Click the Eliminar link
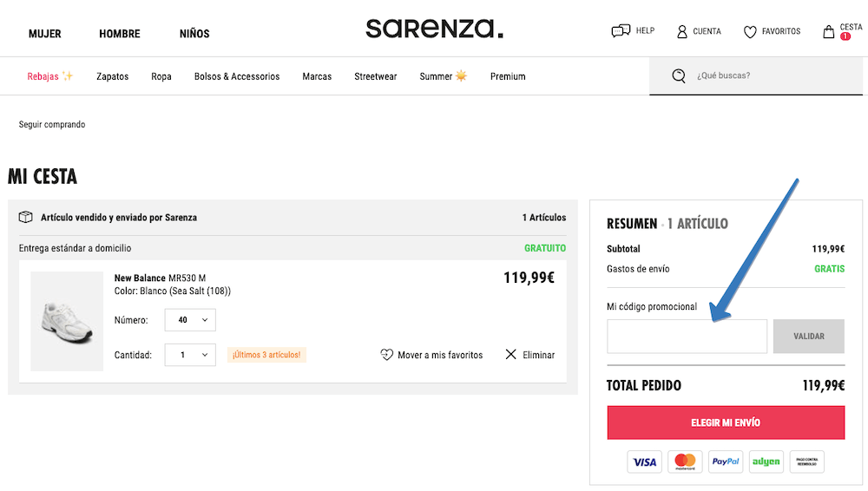Screen dimensions: 868x491 coord(539,355)
